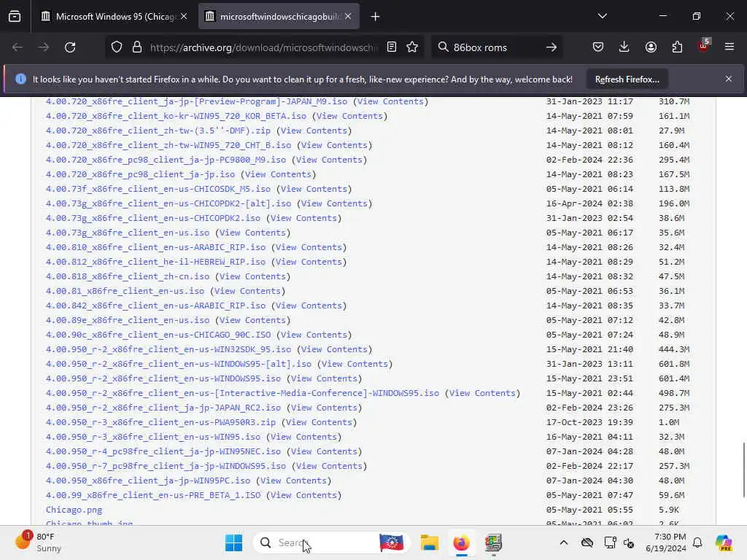Open tracking protection shield icon
This screenshot has width=747, height=560.
[x=117, y=47]
